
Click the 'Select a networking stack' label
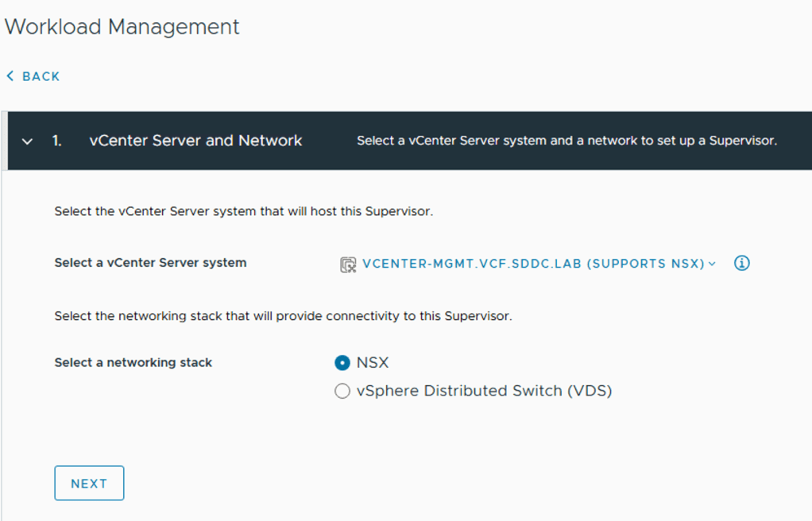(133, 362)
